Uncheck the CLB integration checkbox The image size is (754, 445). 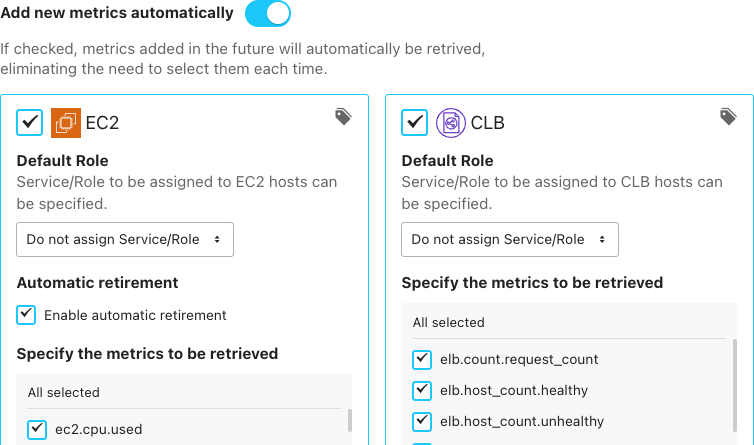point(415,122)
